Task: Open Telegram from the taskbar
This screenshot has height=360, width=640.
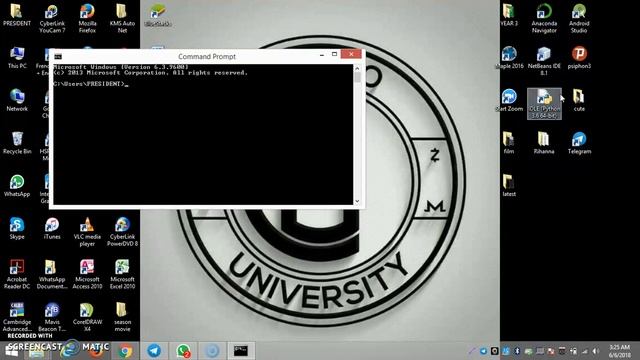Action: (154, 351)
